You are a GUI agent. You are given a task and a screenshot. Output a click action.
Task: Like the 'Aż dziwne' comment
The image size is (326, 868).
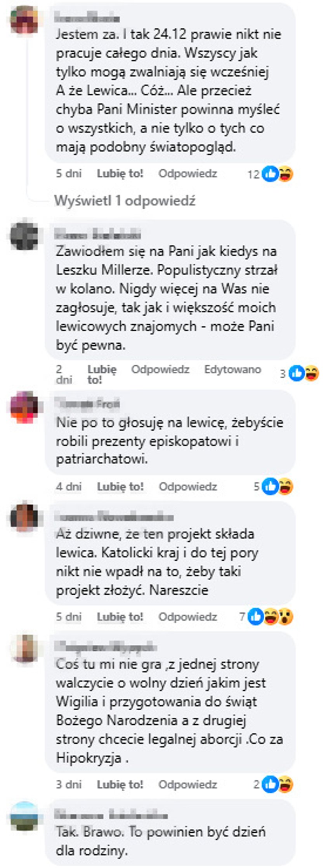coord(120,617)
